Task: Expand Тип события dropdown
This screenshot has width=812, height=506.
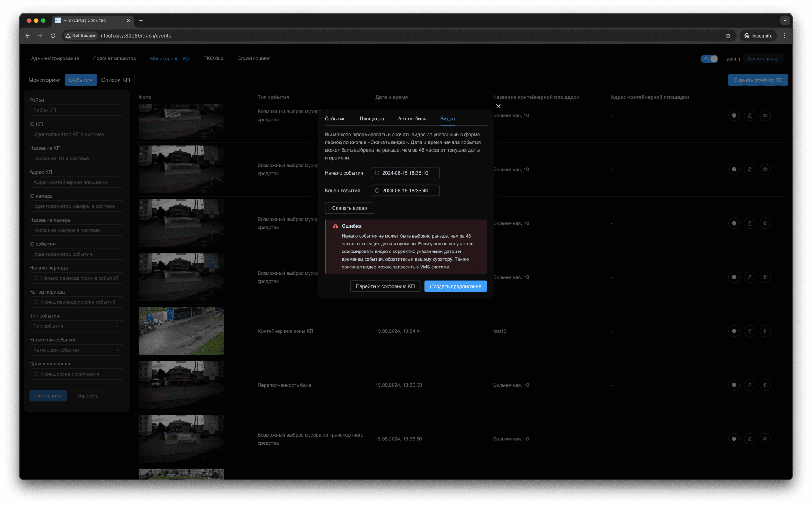Action: tap(77, 326)
